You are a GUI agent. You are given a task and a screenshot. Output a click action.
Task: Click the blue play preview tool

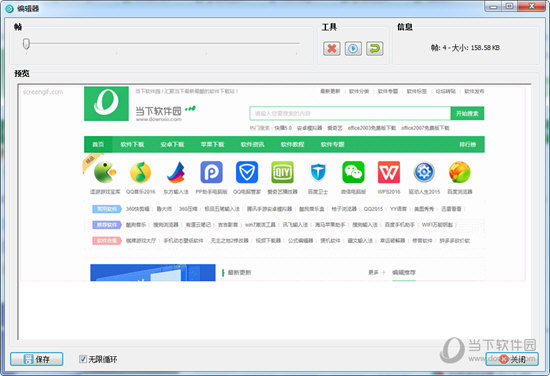pyautogui.click(x=353, y=48)
